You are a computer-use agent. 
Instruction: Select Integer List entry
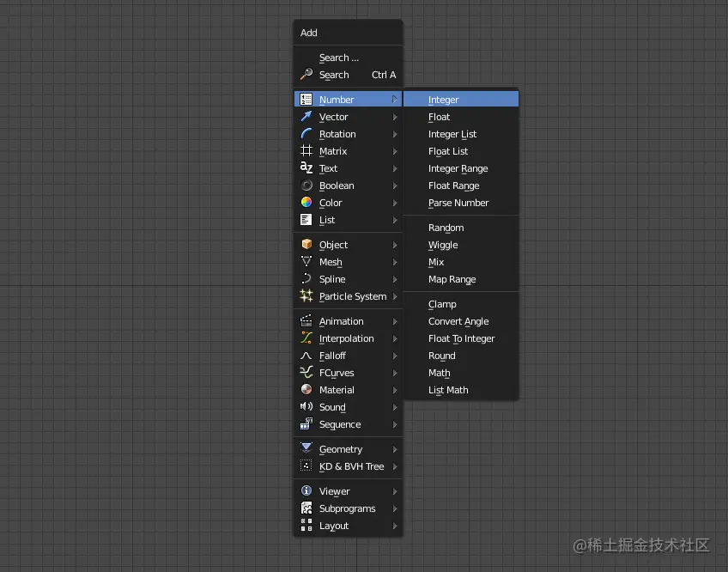point(460,134)
